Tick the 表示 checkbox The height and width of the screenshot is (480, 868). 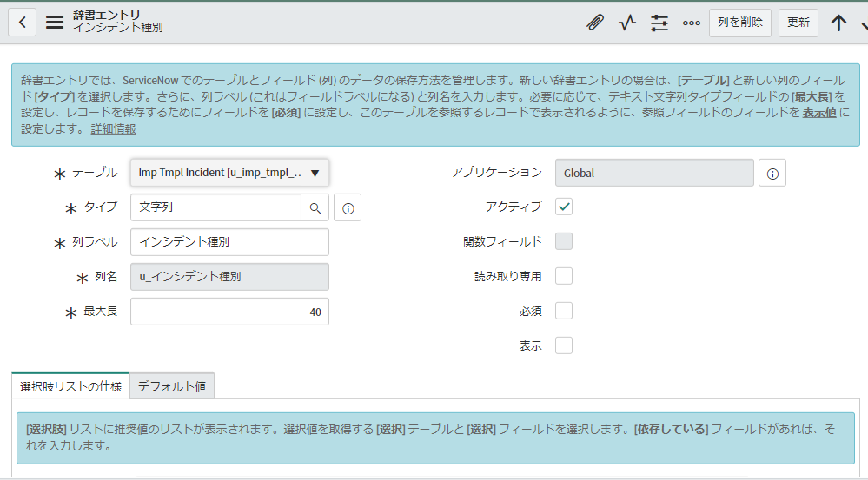tap(564, 345)
